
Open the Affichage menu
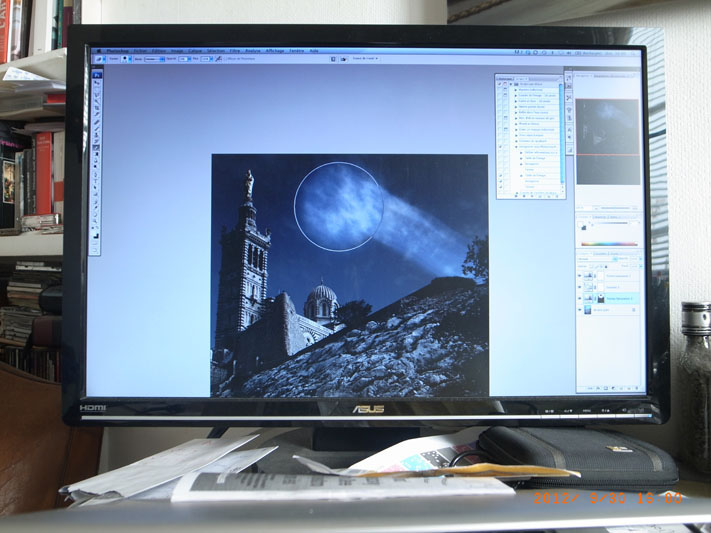(275, 51)
